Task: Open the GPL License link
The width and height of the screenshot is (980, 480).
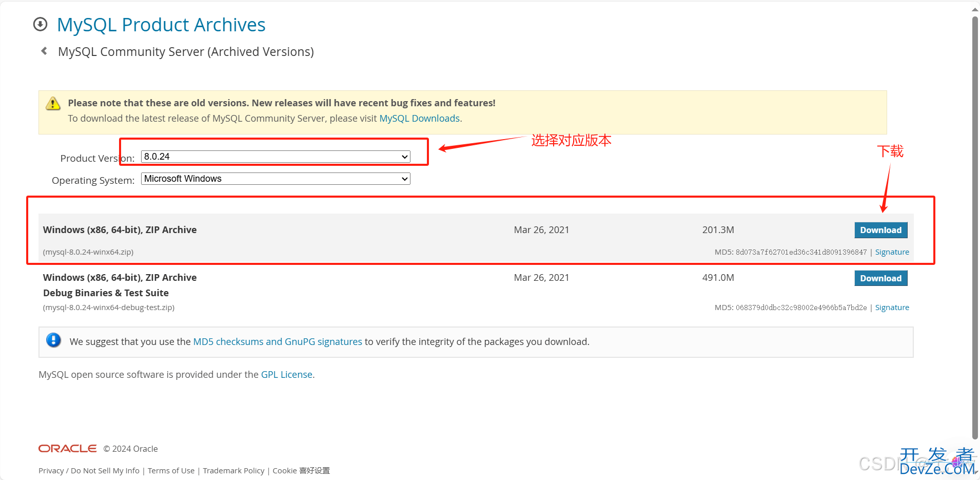Action: (287, 375)
